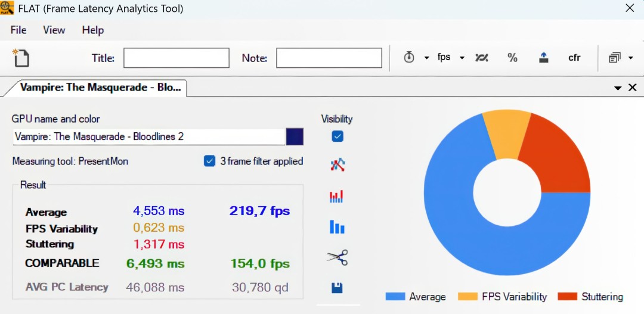644x314 pixels.
Task: Expand the stopwatch dropdown arrow
Action: (426, 58)
